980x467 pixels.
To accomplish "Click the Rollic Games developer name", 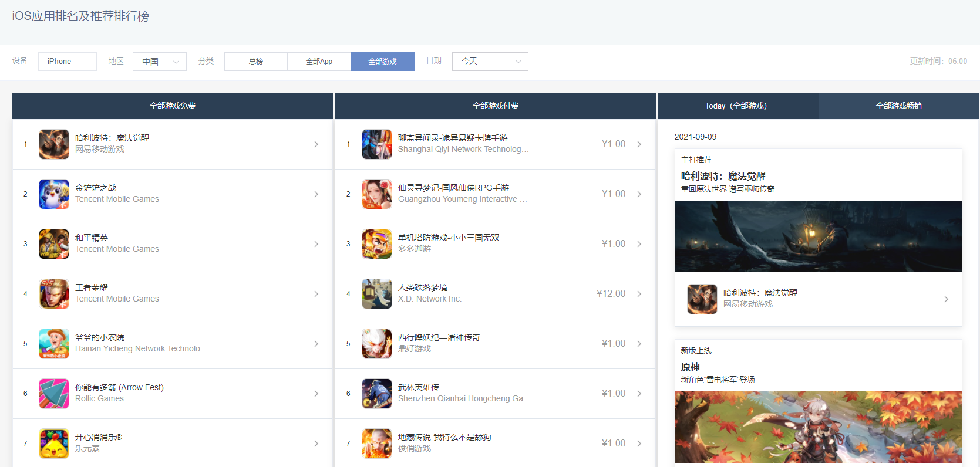I will [x=99, y=398].
